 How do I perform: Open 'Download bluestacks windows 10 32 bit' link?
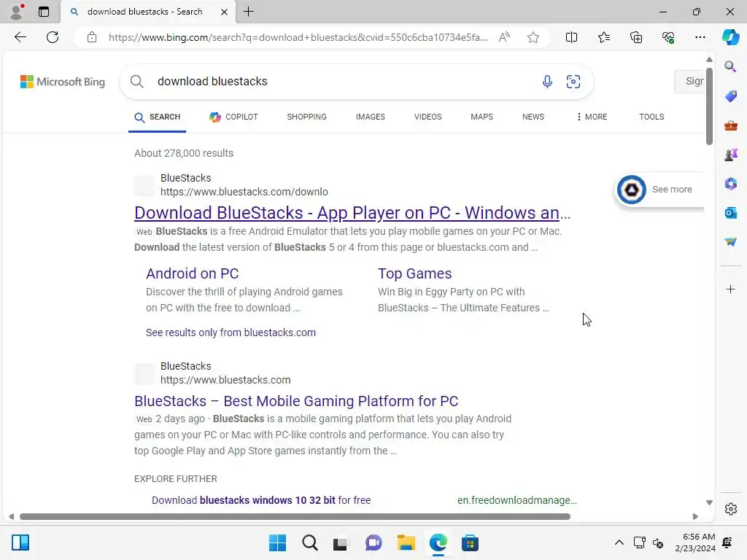click(x=261, y=500)
